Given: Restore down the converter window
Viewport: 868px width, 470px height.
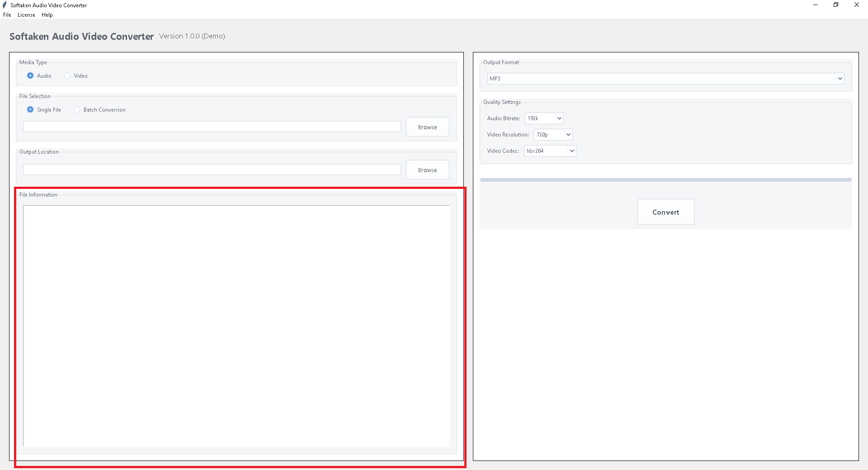Looking at the screenshot, I should 836,5.
